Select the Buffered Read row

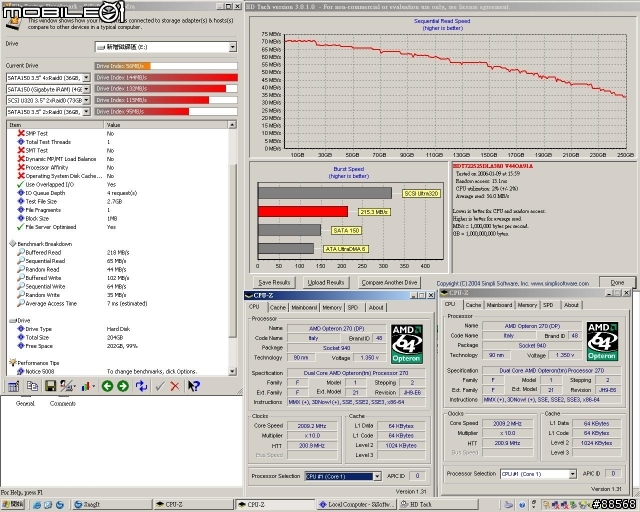(x=118, y=252)
